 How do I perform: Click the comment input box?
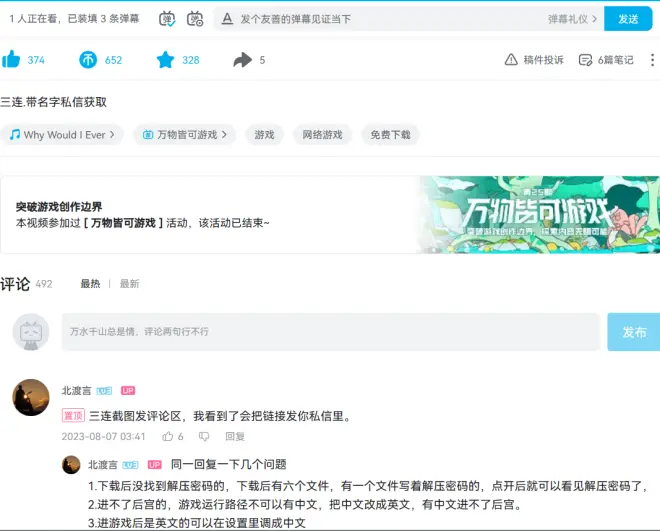(x=330, y=331)
